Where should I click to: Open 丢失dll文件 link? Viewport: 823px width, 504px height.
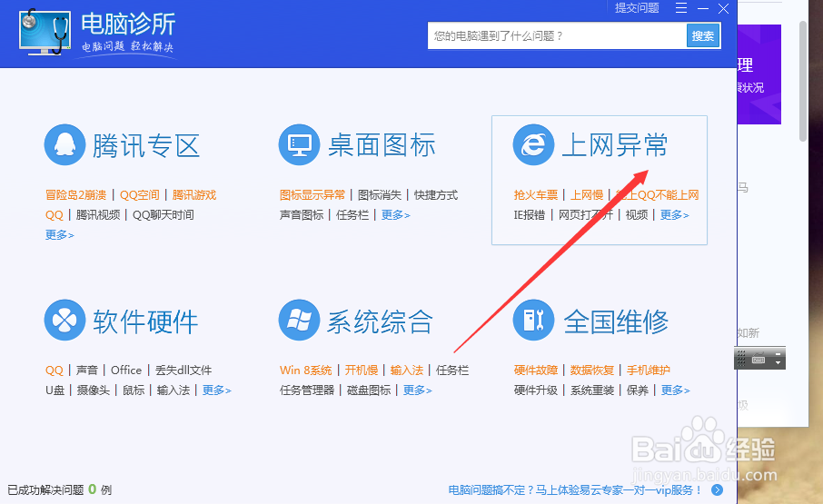[183, 371]
